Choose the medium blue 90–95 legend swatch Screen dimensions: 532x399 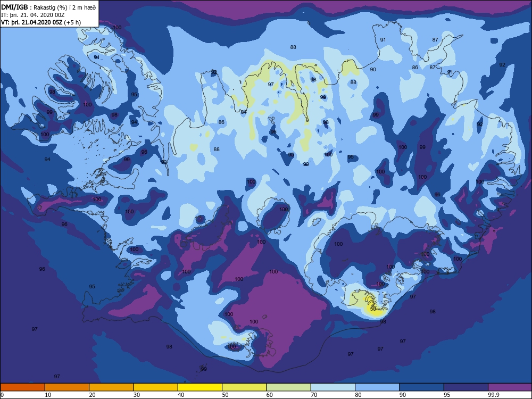(x=422, y=387)
